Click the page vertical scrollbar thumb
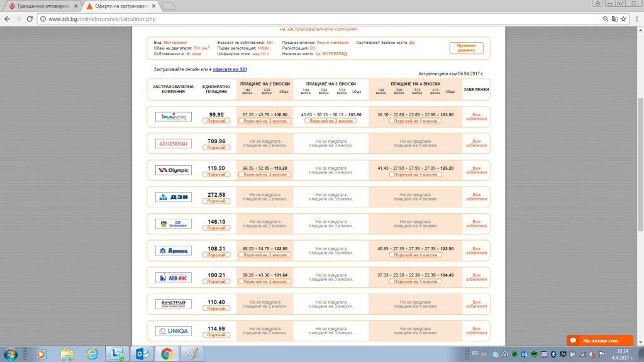This screenshot has height=362, width=644. [640, 164]
